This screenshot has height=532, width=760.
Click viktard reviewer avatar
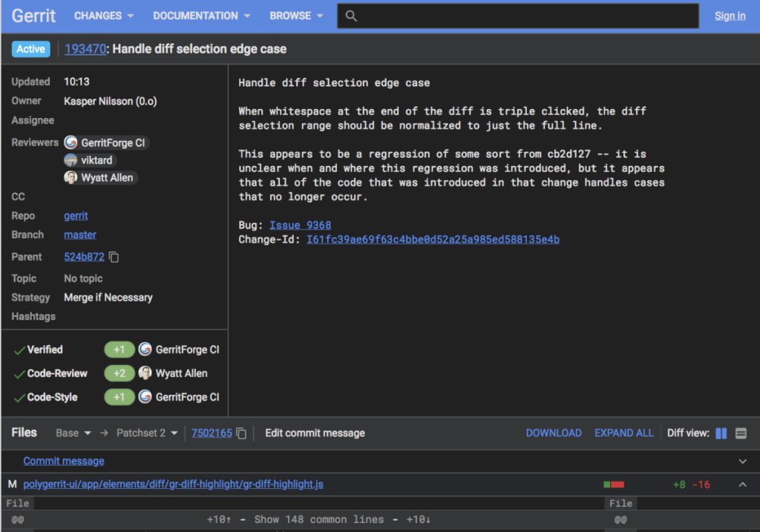point(71,160)
